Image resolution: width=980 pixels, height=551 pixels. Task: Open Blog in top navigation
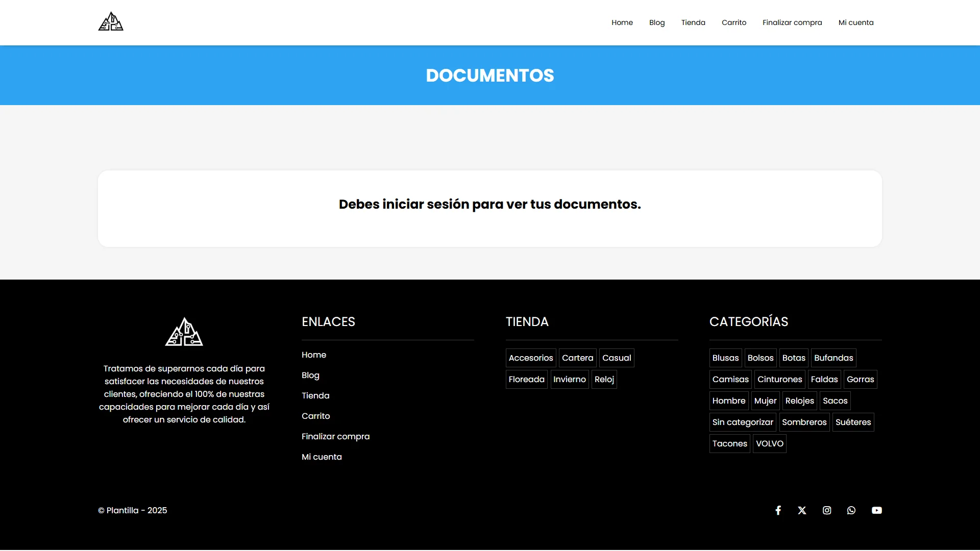657,22
